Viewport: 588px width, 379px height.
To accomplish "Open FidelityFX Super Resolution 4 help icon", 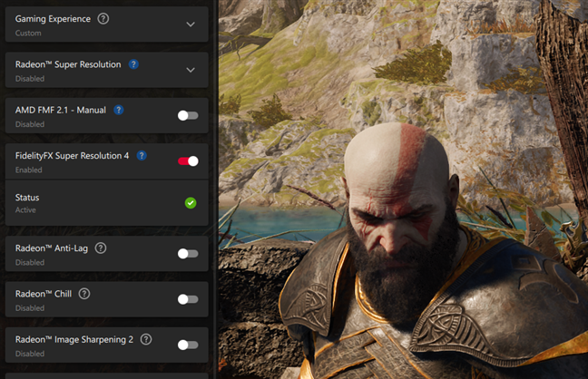I will click(142, 156).
